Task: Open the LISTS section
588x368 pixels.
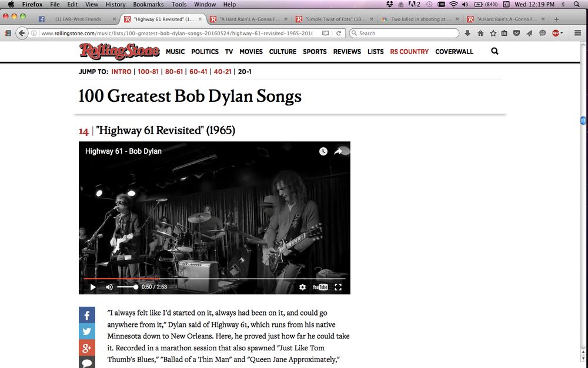Action: tap(375, 51)
